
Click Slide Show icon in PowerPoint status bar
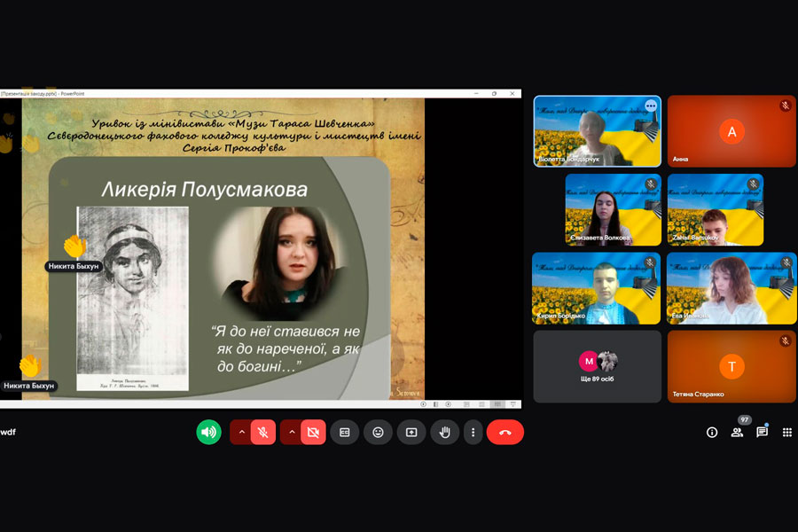coord(513,404)
